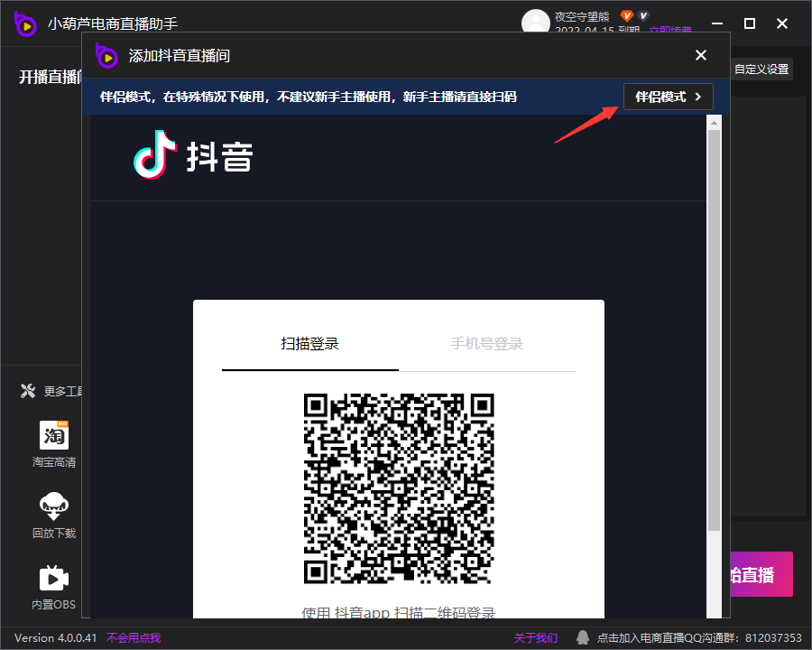Switch to the 扫描登录 tab
The height and width of the screenshot is (650, 812).
pyautogui.click(x=309, y=343)
